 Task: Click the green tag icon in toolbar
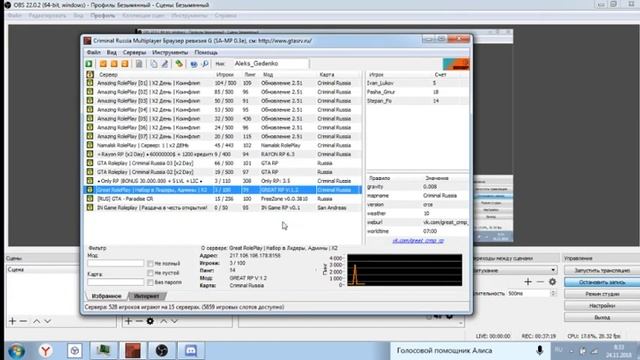[179, 64]
